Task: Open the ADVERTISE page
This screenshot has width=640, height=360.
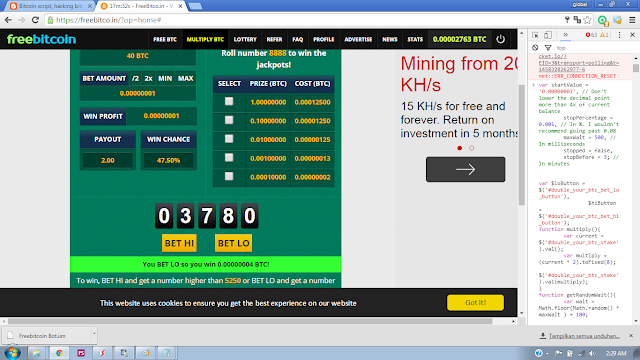Action: click(x=358, y=40)
